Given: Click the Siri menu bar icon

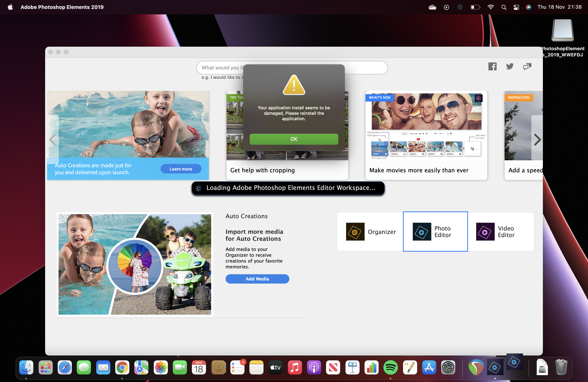Looking at the screenshot, I should point(528,7).
